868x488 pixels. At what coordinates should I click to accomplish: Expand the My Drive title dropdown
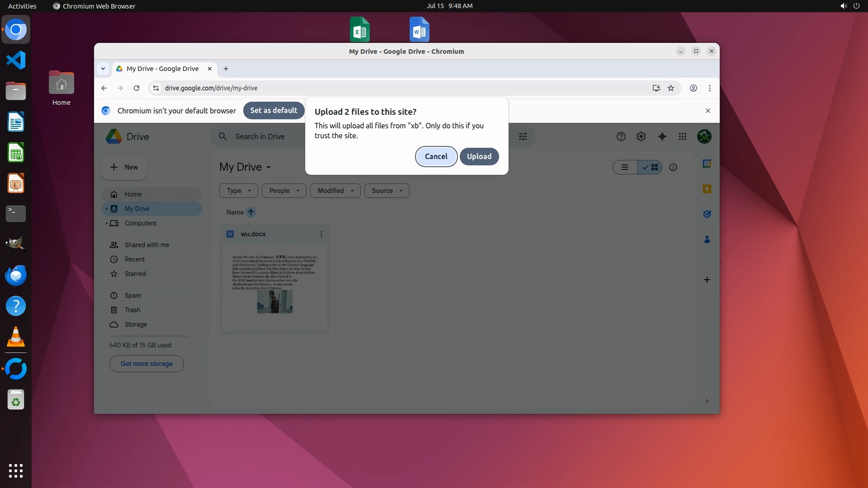(x=245, y=167)
